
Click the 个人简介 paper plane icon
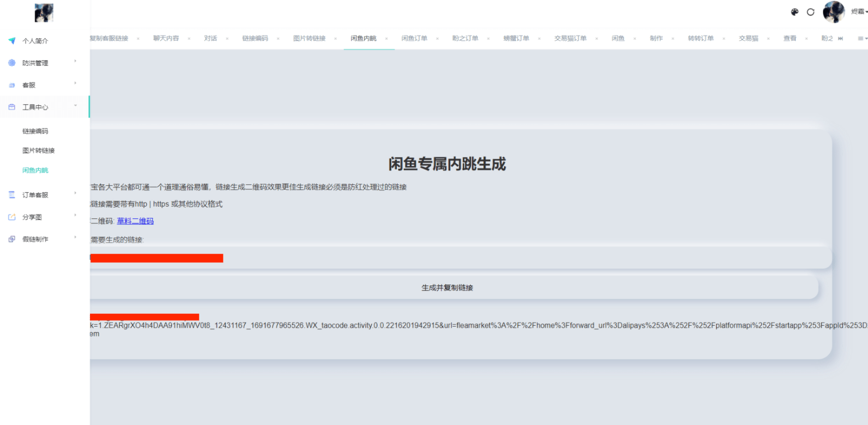click(x=12, y=41)
